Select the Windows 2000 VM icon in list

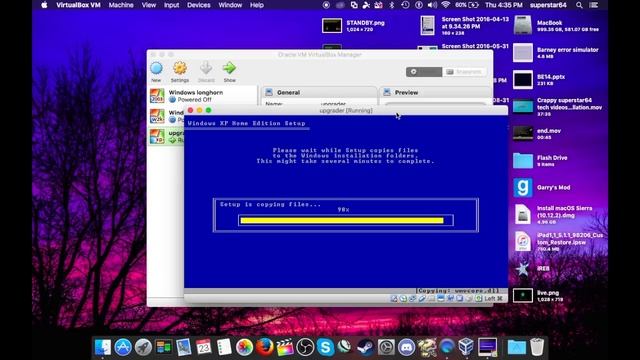point(157,116)
